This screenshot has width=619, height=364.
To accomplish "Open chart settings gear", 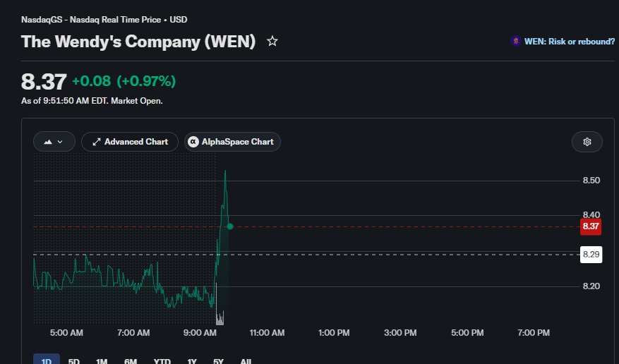I will pyautogui.click(x=587, y=142).
